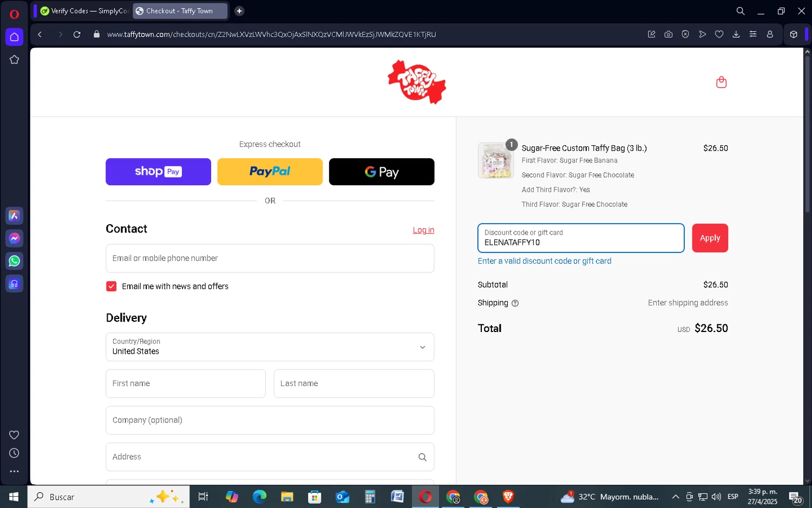The height and width of the screenshot is (508, 812).
Task: Open Aria AI assistant in sidebar
Action: (14, 216)
